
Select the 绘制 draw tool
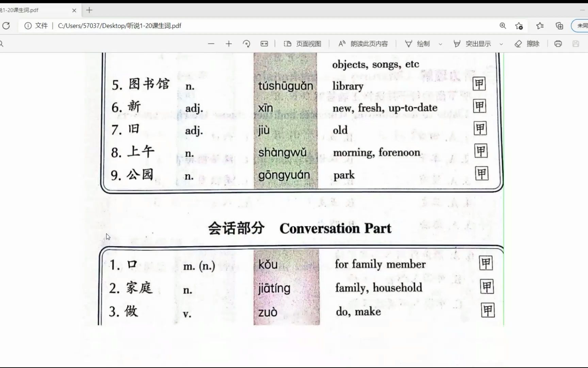tap(417, 44)
